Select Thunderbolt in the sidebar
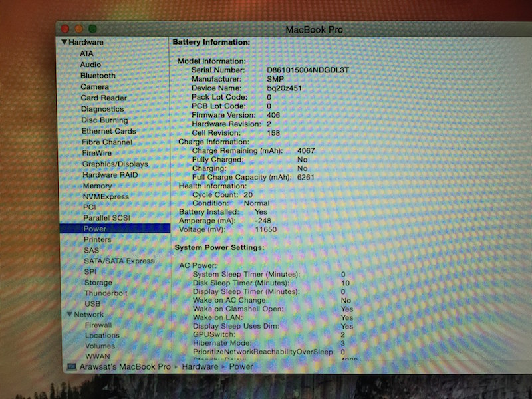This screenshot has width=532, height=399. pyautogui.click(x=106, y=293)
